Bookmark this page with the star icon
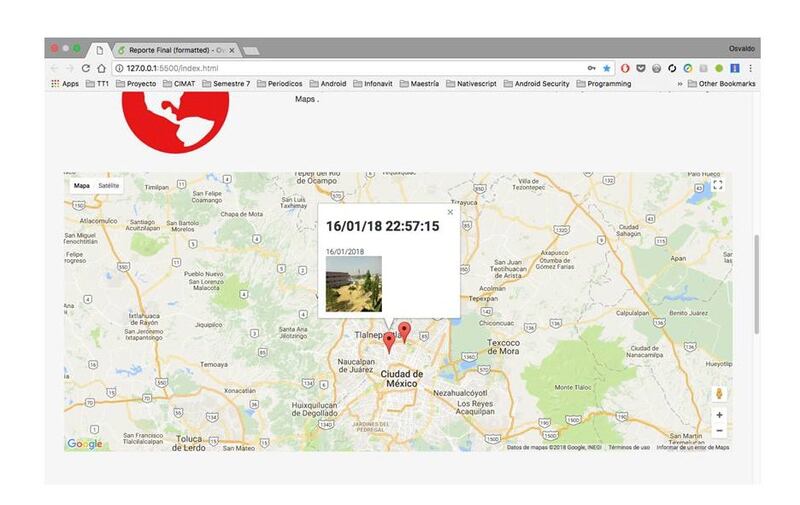This screenshot has width=800, height=505. tap(607, 68)
